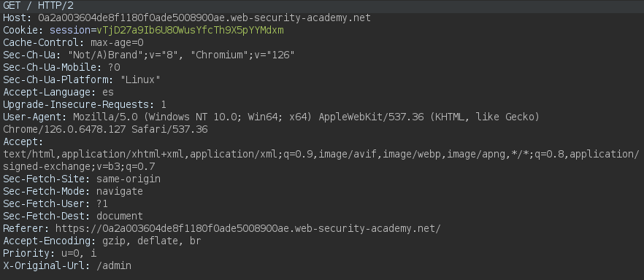Select the Cache-Control max-age=0 line
Image resolution: width=644 pixels, height=280 pixels.
73,42
